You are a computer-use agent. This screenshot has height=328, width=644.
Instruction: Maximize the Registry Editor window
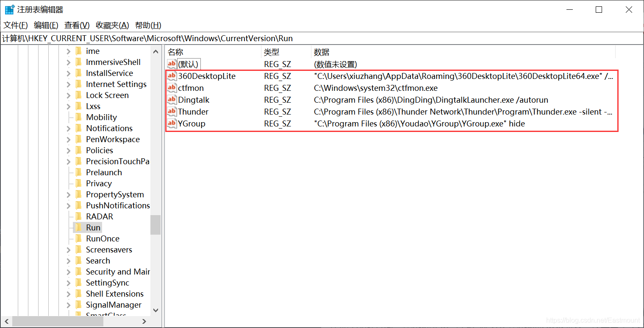(x=599, y=10)
